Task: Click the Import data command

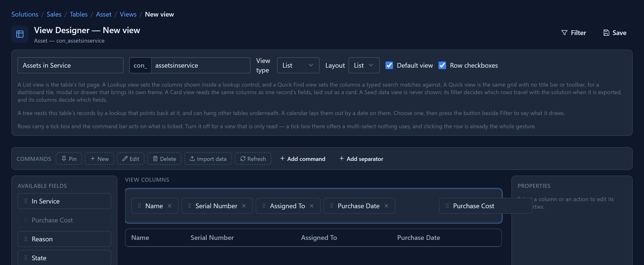Action: 208,159
